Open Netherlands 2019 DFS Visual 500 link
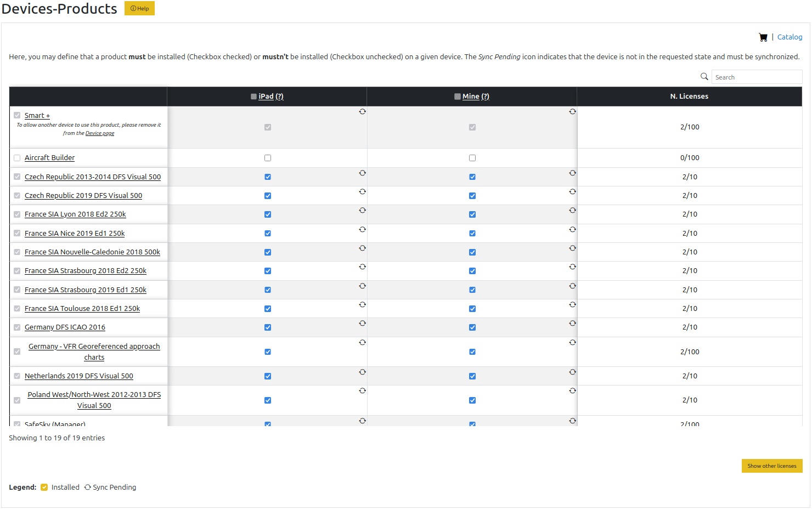The height and width of the screenshot is (510, 812). pyautogui.click(x=79, y=376)
